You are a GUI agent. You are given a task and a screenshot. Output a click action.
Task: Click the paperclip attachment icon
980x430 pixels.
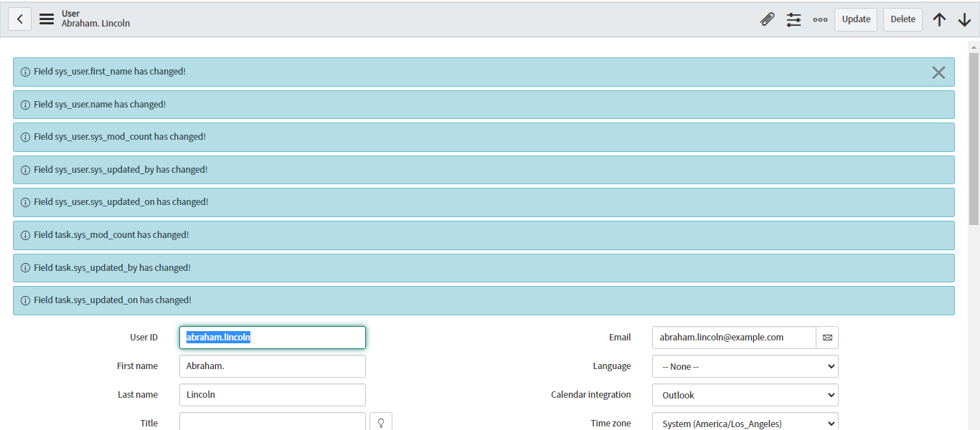click(x=767, y=19)
